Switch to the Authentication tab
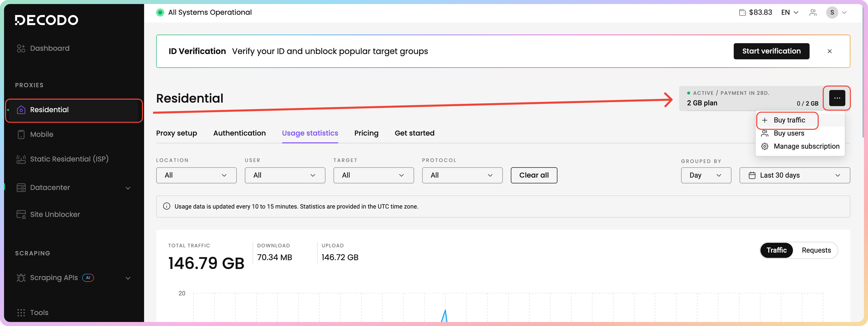The height and width of the screenshot is (326, 868). coord(239,133)
